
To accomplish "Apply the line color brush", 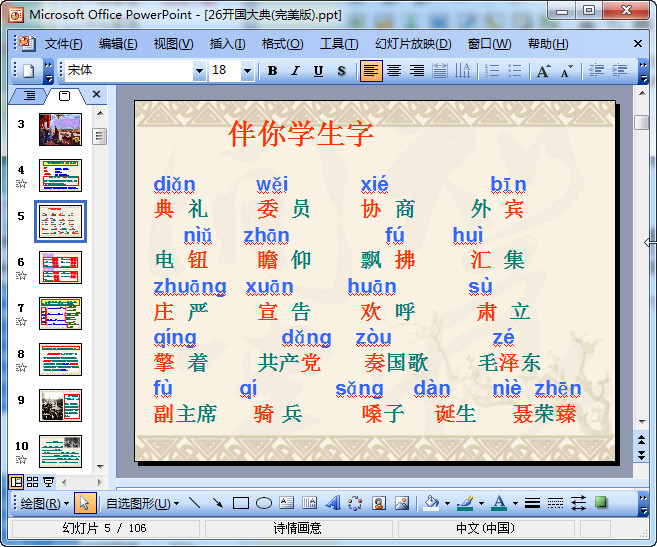I will 466,503.
